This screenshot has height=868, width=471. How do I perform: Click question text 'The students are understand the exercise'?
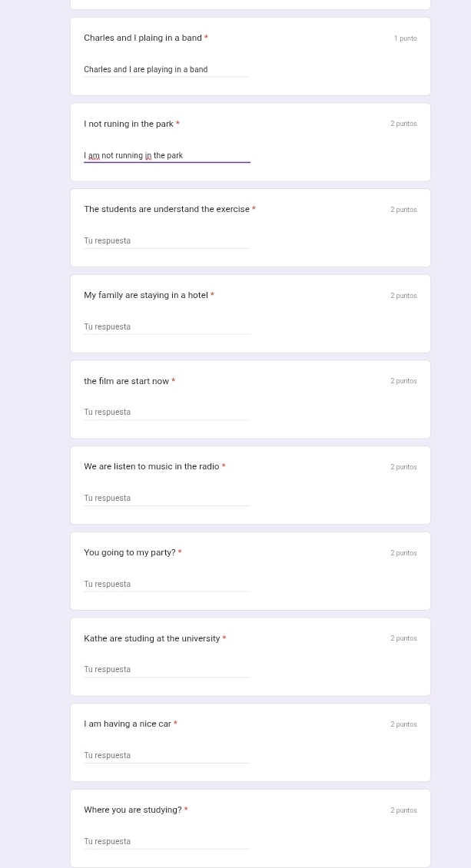pyautogui.click(x=167, y=209)
